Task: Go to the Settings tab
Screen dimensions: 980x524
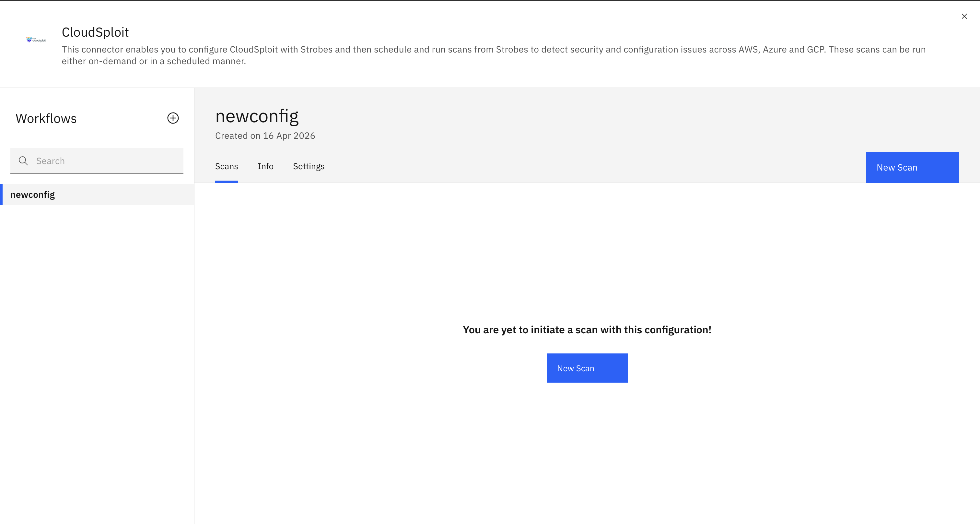Action: [x=309, y=166]
